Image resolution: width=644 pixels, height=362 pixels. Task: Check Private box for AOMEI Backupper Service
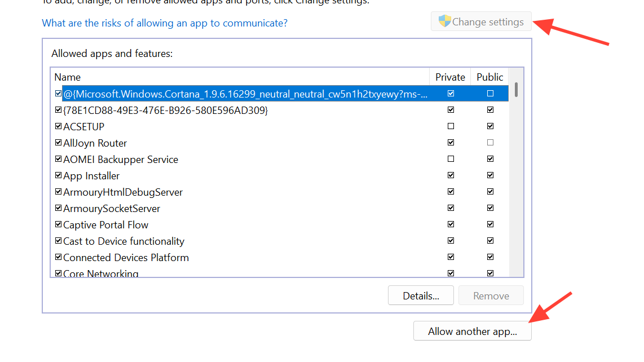(451, 159)
